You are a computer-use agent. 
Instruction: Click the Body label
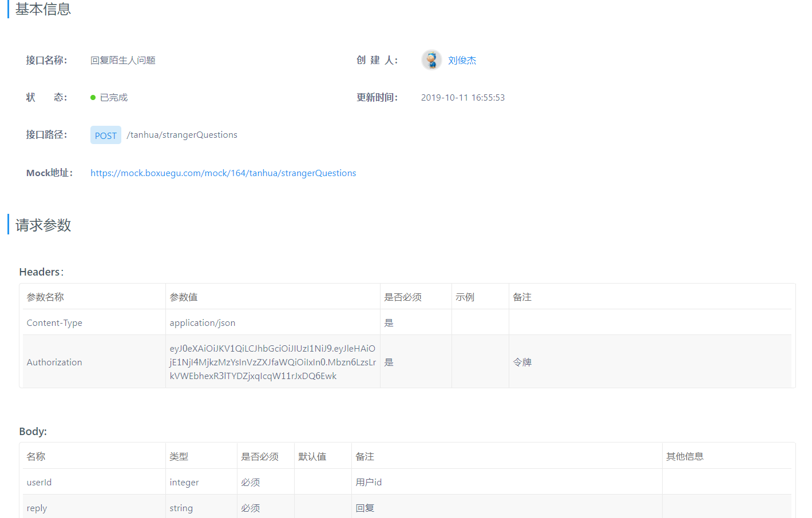click(33, 431)
